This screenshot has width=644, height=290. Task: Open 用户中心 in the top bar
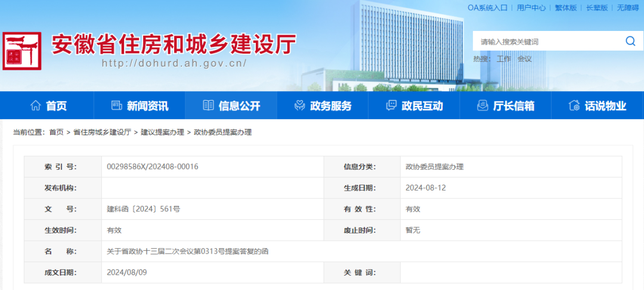(531, 8)
